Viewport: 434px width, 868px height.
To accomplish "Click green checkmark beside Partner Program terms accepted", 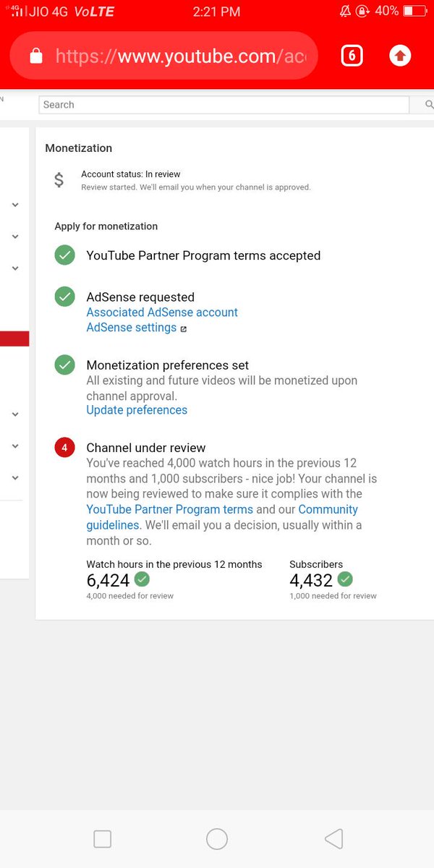I will tap(65, 255).
